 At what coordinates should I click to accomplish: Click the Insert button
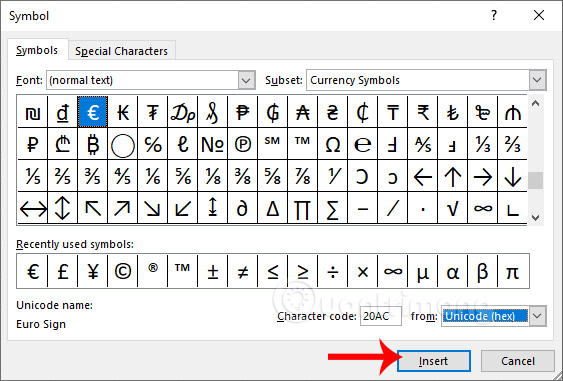(434, 361)
